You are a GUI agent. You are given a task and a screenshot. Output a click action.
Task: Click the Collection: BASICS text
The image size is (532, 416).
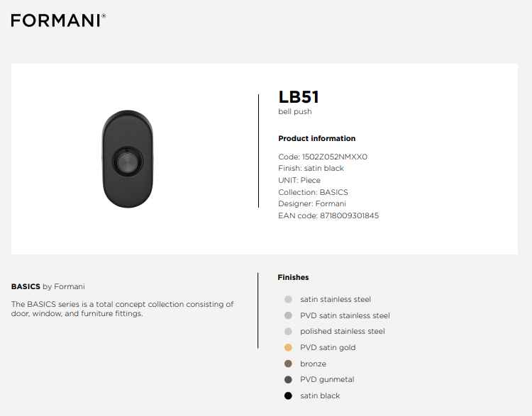pyautogui.click(x=313, y=192)
